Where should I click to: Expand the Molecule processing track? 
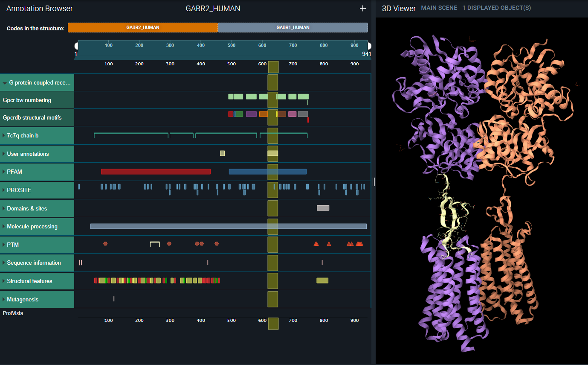click(4, 226)
